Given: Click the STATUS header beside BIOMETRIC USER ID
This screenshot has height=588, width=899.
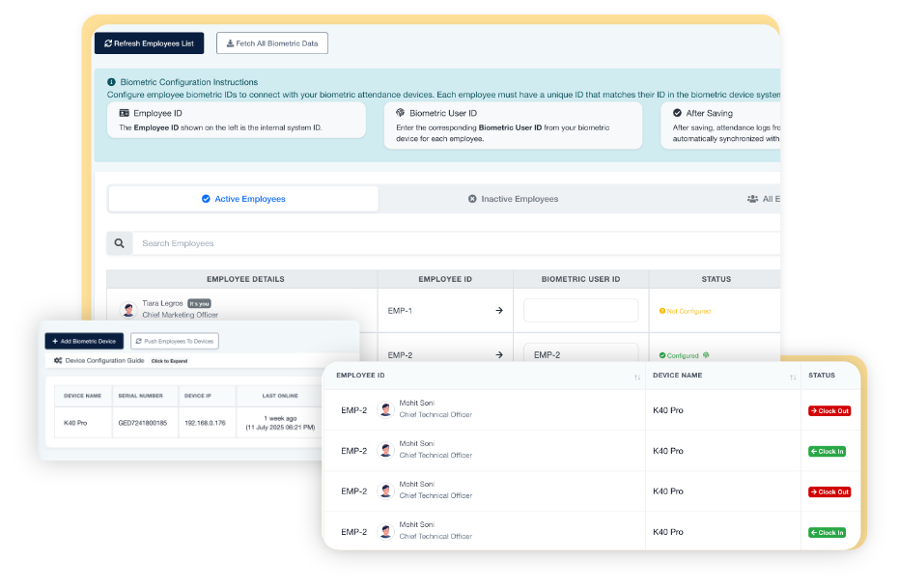Looking at the screenshot, I should pyautogui.click(x=716, y=279).
